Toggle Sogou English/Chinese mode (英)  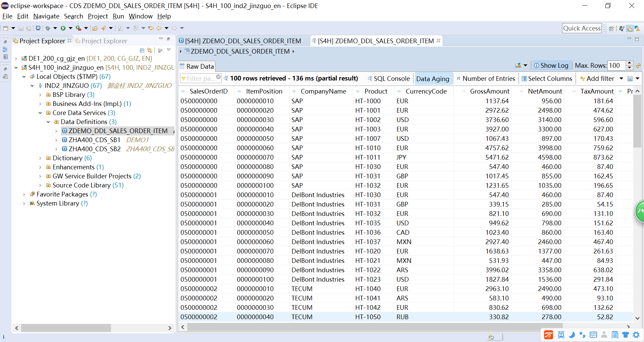pyautogui.click(x=561, y=335)
